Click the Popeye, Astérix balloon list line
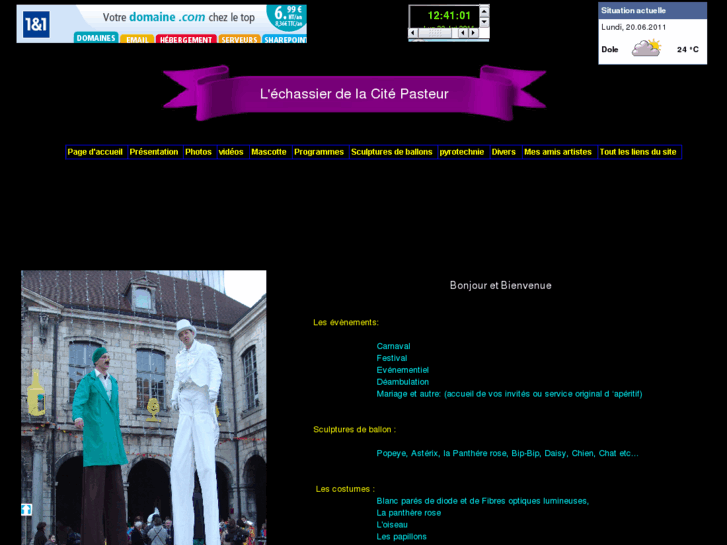The image size is (727, 545). click(507, 453)
